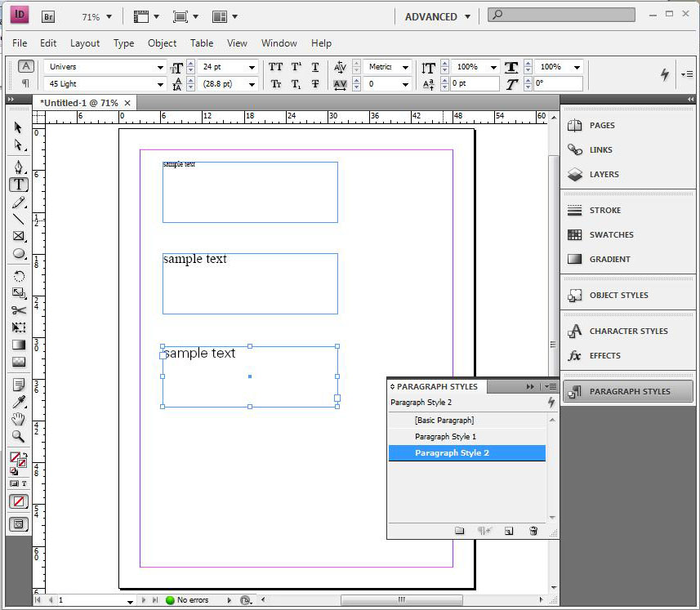Screen dimensions: 700x610
Task: Toggle formatting affects text button
Action: tap(24, 483)
